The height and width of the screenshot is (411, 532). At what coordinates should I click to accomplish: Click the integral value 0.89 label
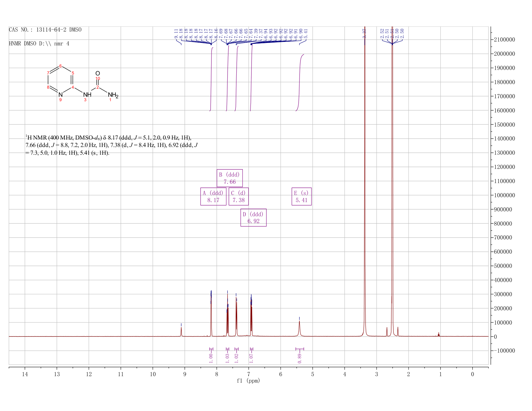pyautogui.click(x=300, y=358)
